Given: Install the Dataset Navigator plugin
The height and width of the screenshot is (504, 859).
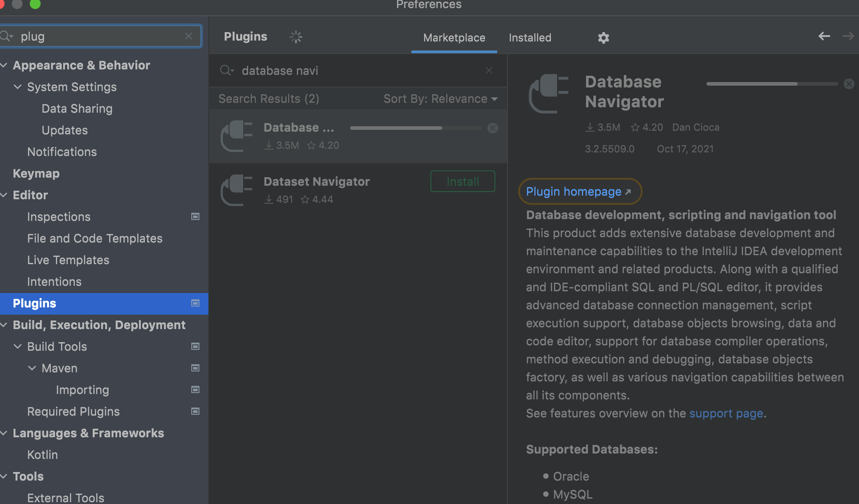Looking at the screenshot, I should [463, 182].
